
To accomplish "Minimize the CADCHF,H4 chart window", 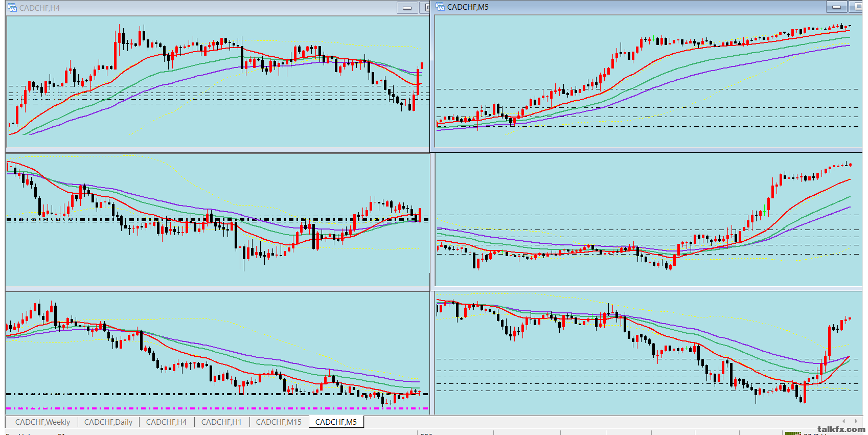I will pyautogui.click(x=407, y=8).
